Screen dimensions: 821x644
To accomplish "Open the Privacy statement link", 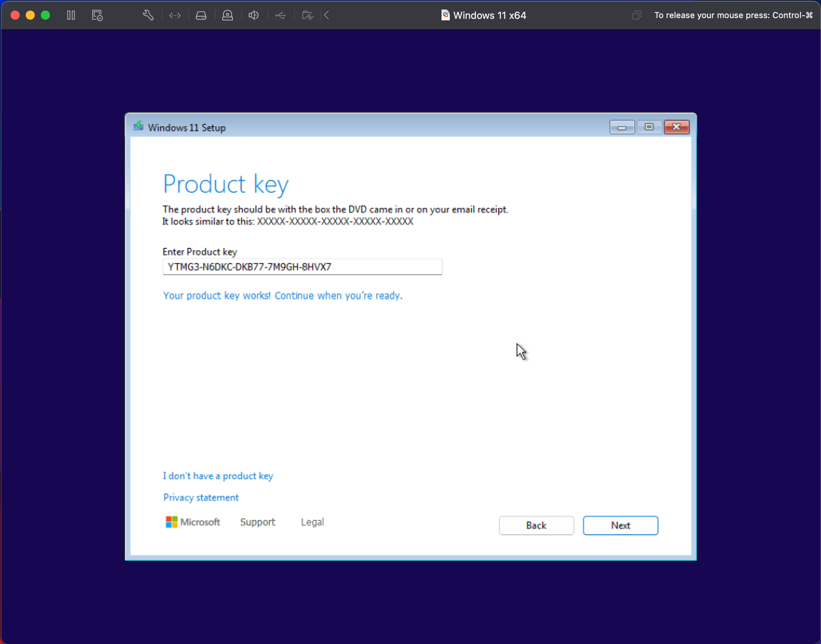I will point(201,497).
